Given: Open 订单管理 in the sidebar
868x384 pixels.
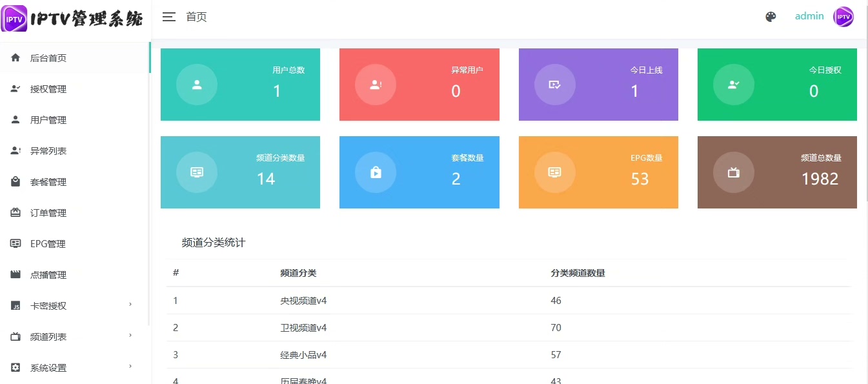Looking at the screenshot, I should tap(75, 213).
